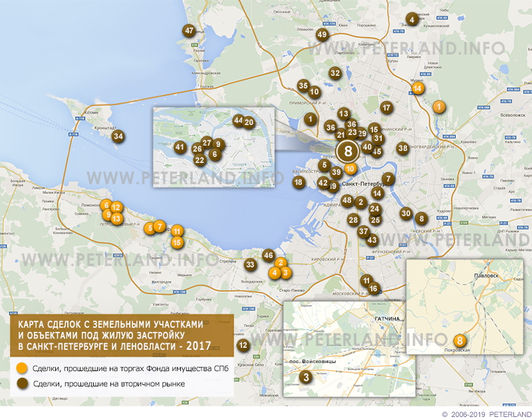Click the 'Покровская' label in the inset
532x419 pixels.
click(457, 350)
